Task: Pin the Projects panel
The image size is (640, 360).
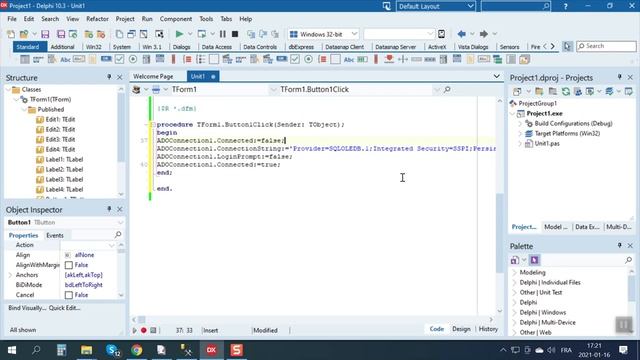Action: click(x=620, y=77)
